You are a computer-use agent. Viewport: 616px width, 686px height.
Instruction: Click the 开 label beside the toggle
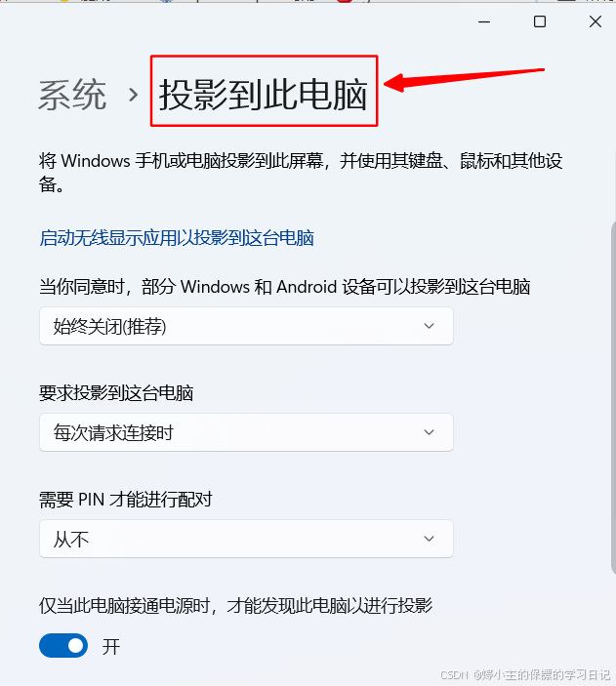point(110,647)
